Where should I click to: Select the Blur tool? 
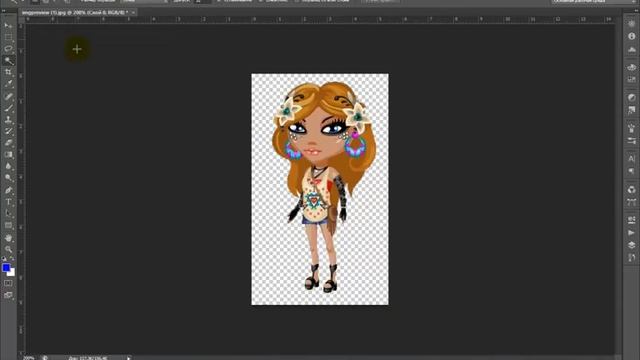(x=8, y=166)
